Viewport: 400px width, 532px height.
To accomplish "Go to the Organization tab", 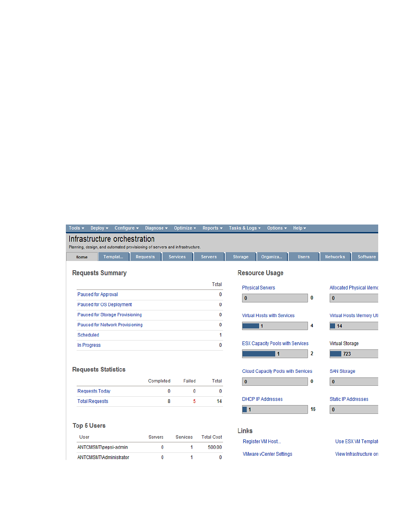I will coord(272,257).
